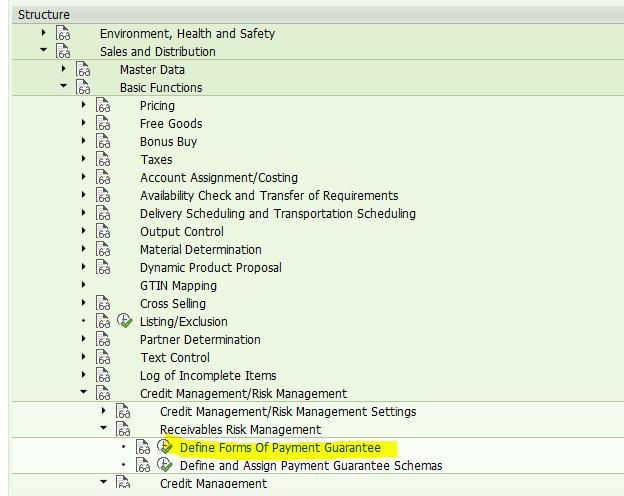Image resolution: width=624 pixels, height=496 pixels.
Task: Expand the Output Control node
Action: (83, 230)
